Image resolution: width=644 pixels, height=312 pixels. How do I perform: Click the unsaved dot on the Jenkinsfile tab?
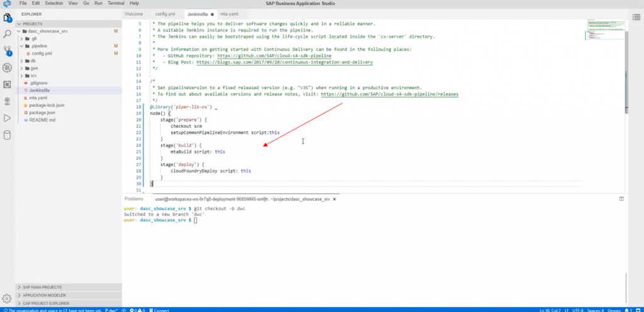(213, 14)
